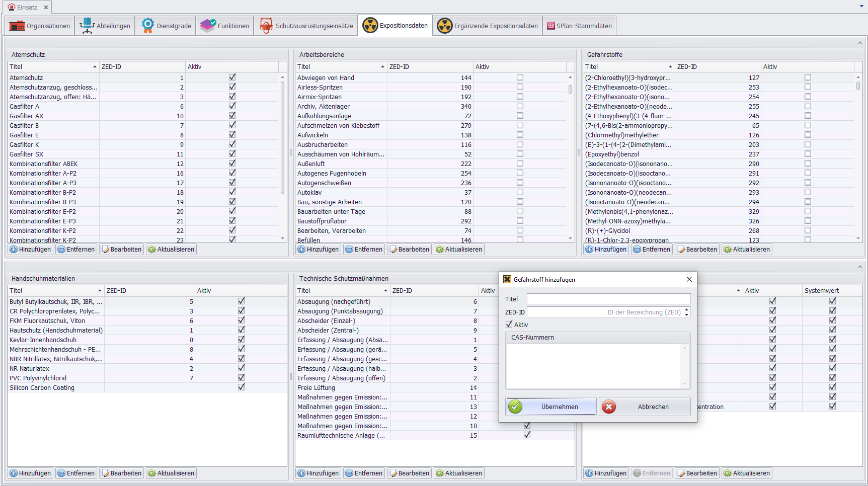
Task: Click the red X icon on Abbrechen
Action: 609,407
